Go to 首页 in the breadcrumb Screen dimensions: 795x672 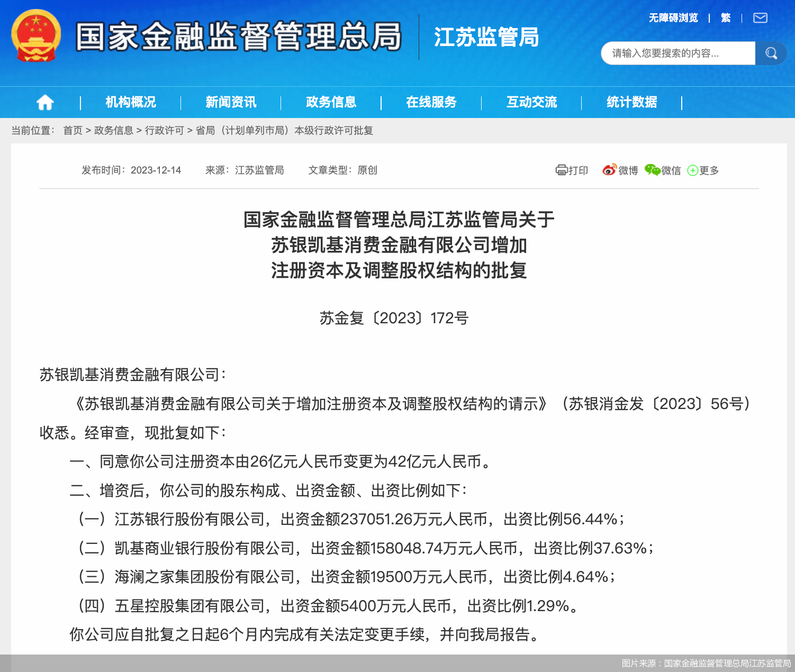[x=73, y=131]
